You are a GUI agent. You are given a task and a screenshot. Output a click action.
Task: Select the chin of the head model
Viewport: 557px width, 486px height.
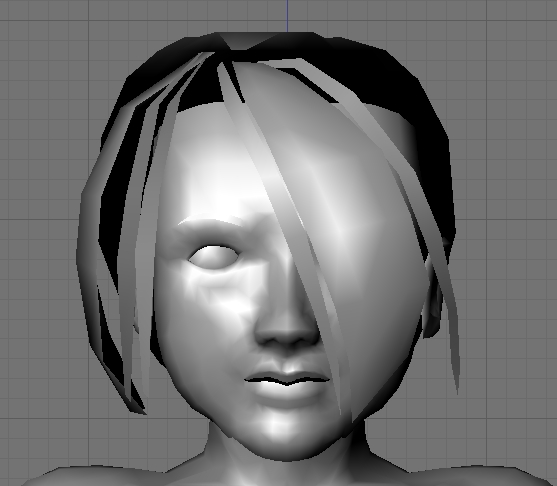click(x=281, y=432)
